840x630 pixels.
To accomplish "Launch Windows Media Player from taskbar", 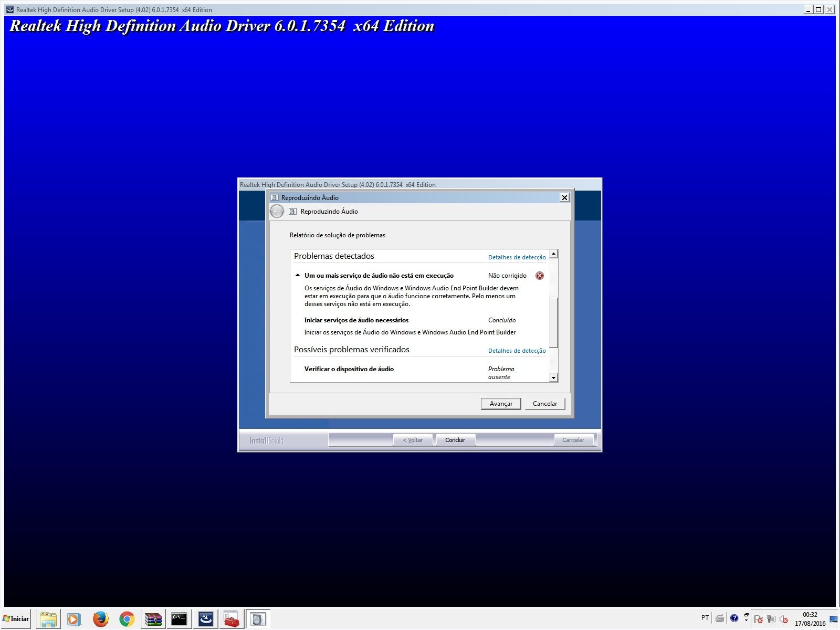I will (x=74, y=619).
